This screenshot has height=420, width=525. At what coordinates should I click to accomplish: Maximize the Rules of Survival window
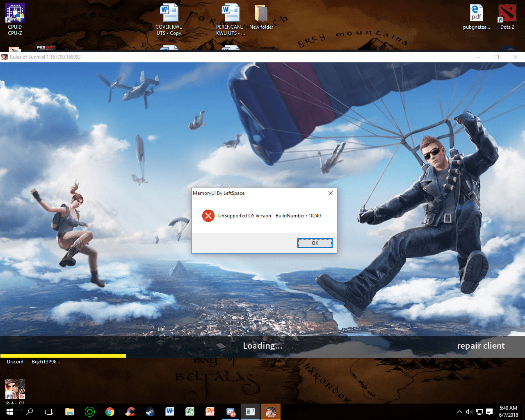pos(497,57)
